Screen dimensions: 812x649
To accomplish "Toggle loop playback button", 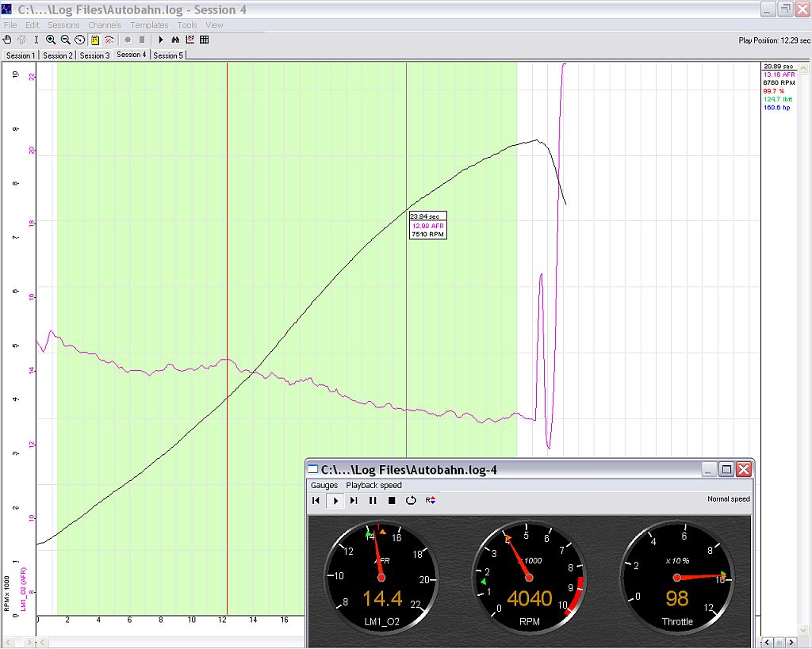I will pyautogui.click(x=411, y=500).
